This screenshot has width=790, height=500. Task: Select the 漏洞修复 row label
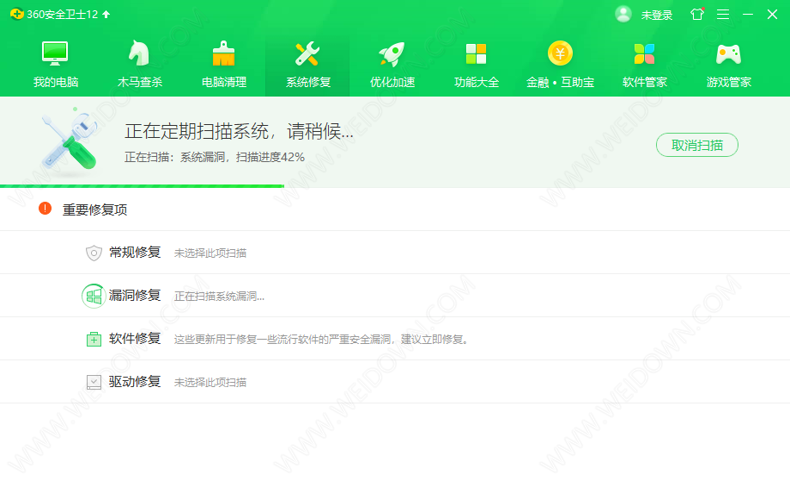click(135, 295)
